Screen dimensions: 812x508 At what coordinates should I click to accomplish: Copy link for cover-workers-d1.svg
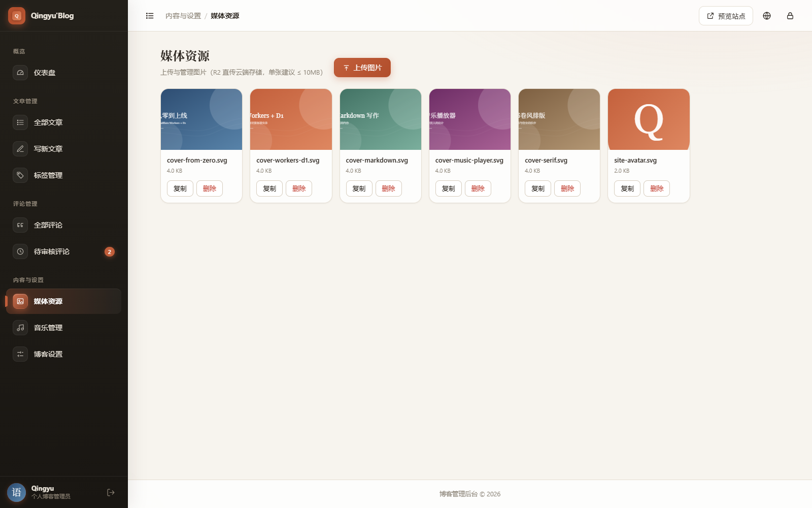(269, 188)
